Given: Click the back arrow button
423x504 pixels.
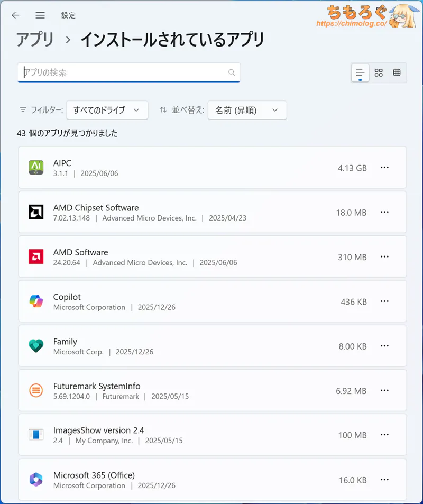Looking at the screenshot, I should click(15, 15).
